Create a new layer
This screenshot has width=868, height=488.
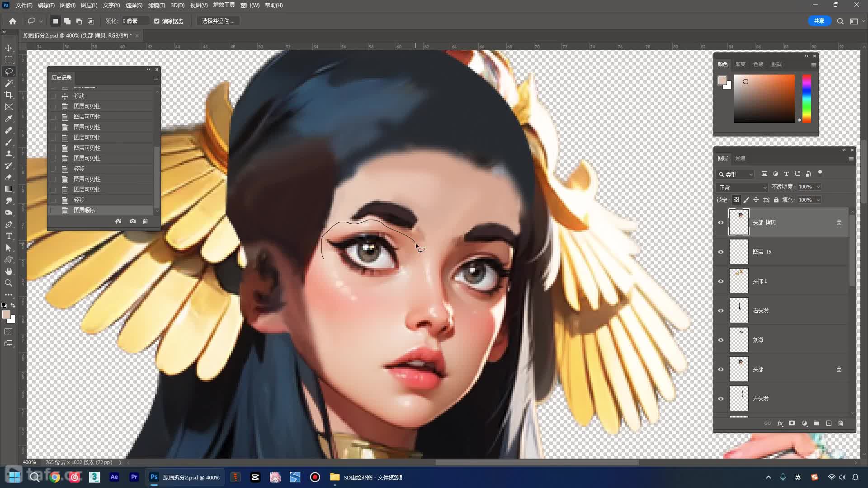pyautogui.click(x=829, y=423)
